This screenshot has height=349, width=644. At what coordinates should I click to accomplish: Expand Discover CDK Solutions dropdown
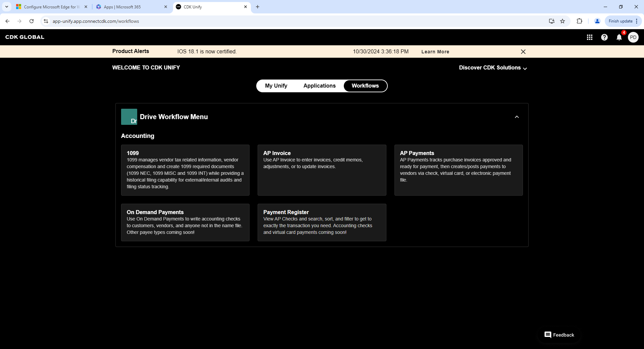click(493, 68)
